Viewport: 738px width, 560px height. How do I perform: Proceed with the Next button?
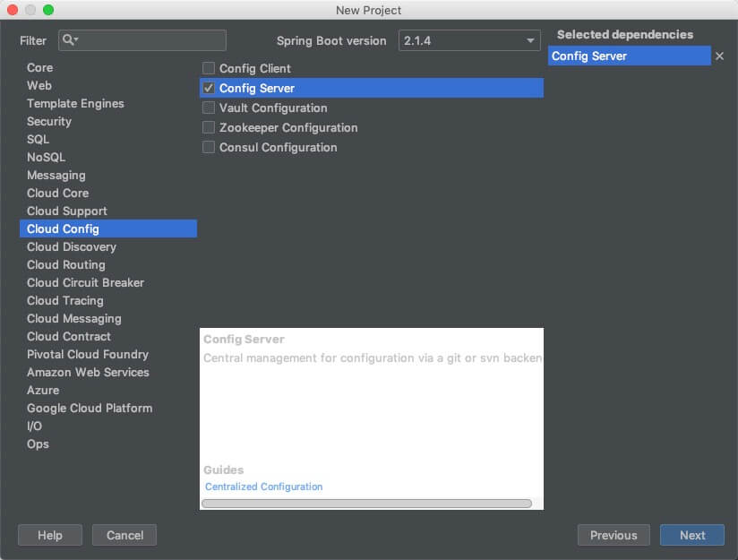(x=691, y=535)
